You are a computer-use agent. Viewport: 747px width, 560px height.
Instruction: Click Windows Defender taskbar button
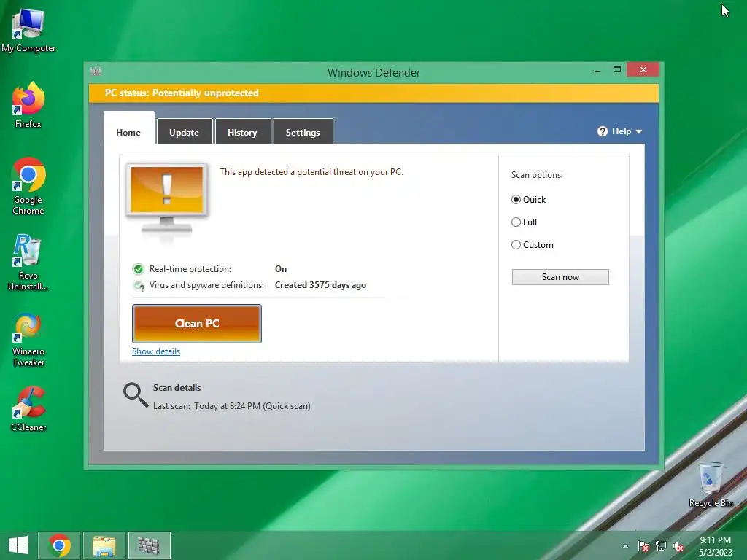pyautogui.click(x=149, y=545)
